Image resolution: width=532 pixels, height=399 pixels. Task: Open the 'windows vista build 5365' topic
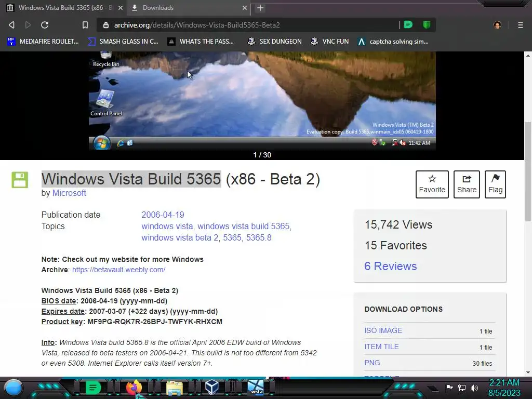click(x=243, y=227)
